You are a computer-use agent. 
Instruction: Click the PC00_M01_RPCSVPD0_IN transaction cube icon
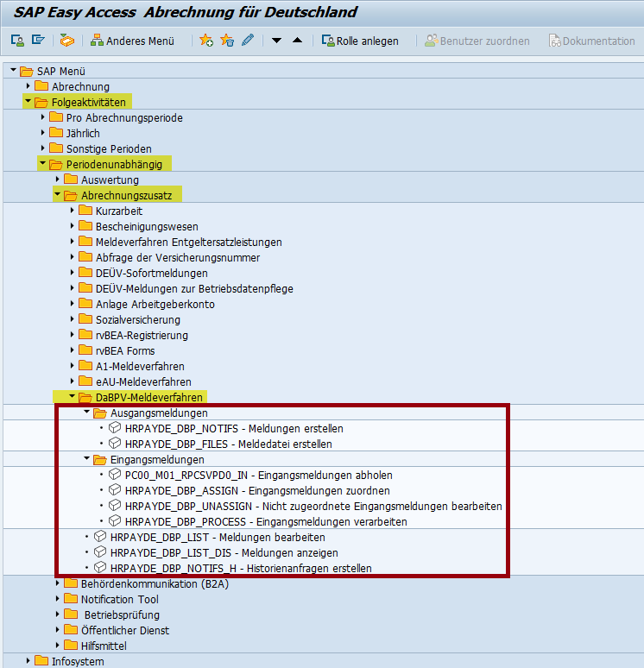tap(115, 474)
